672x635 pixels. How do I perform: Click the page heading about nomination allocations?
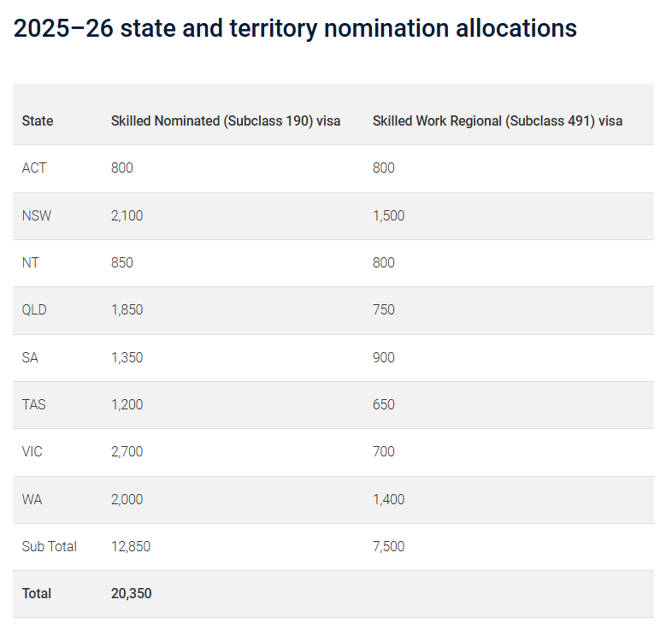295,29
